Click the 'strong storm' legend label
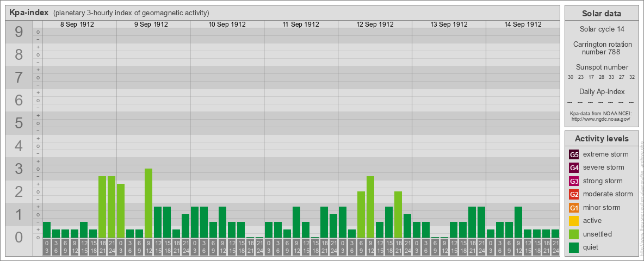 click(x=603, y=181)
